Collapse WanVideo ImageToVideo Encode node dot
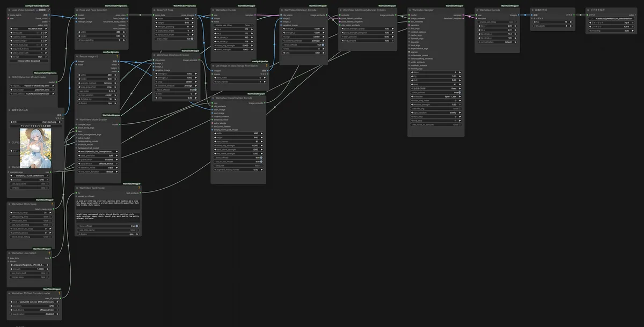 [214, 98]
